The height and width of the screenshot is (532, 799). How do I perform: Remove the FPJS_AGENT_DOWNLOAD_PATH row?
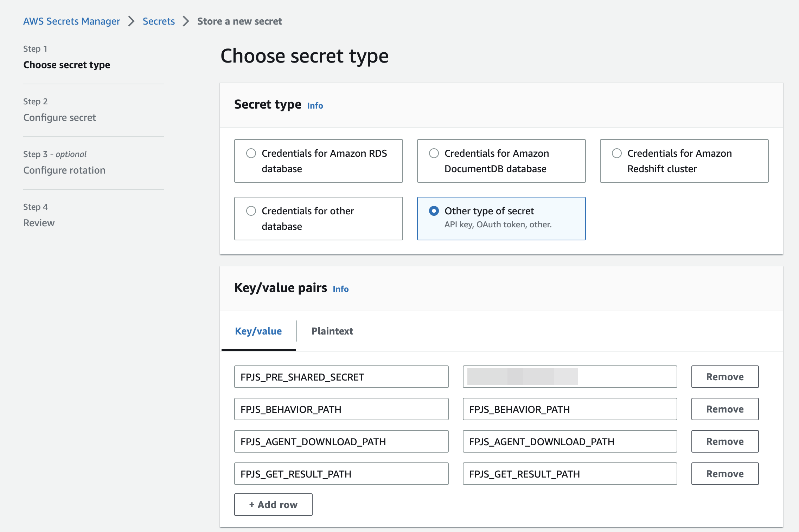(724, 441)
